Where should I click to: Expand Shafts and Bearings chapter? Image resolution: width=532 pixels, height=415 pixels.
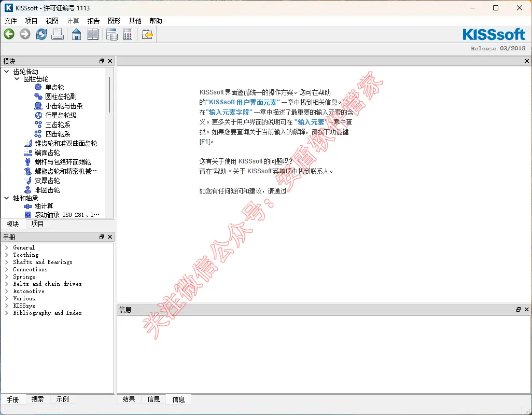[6, 262]
